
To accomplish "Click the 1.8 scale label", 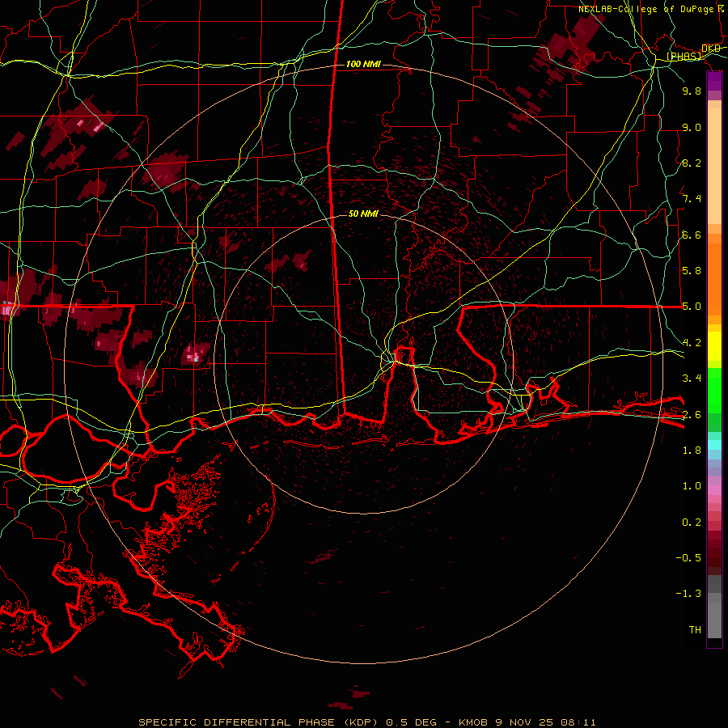I will coord(692,451).
